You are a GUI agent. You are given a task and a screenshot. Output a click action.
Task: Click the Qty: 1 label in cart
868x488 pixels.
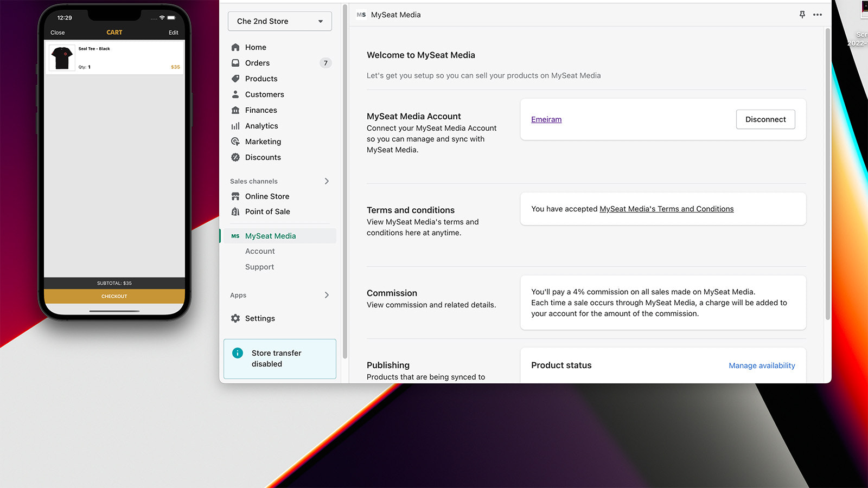pyautogui.click(x=84, y=67)
